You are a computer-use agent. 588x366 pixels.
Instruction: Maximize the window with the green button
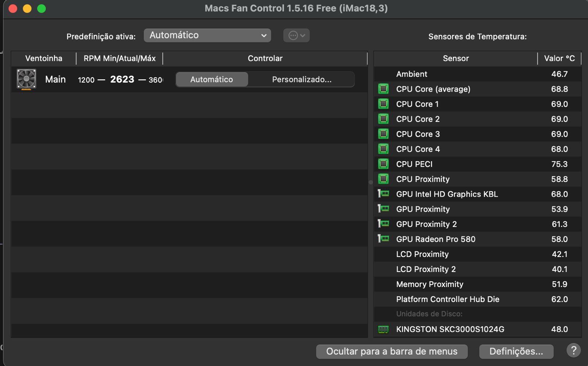42,8
